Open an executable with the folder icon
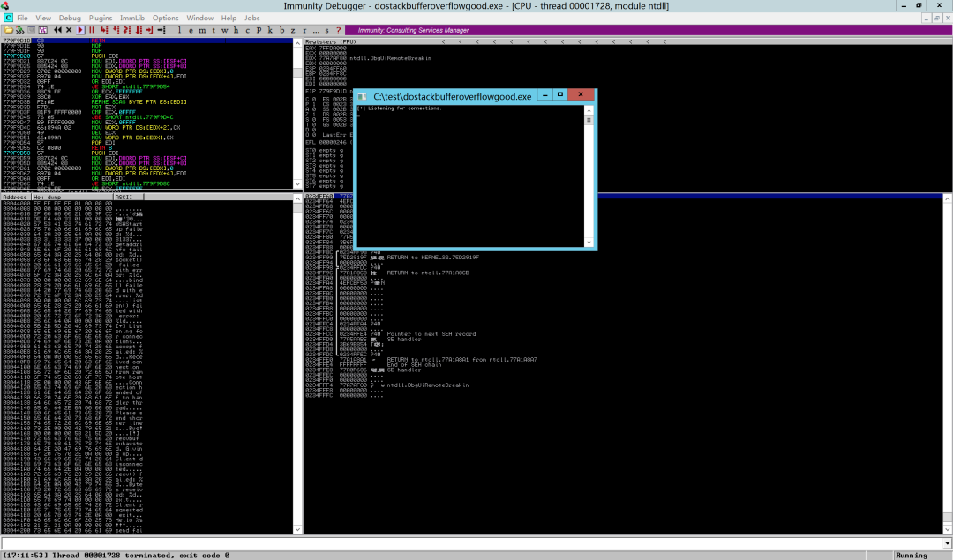 (9, 30)
